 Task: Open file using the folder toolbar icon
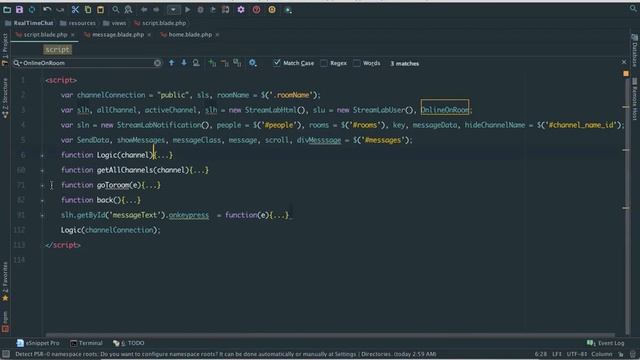coord(7,9)
